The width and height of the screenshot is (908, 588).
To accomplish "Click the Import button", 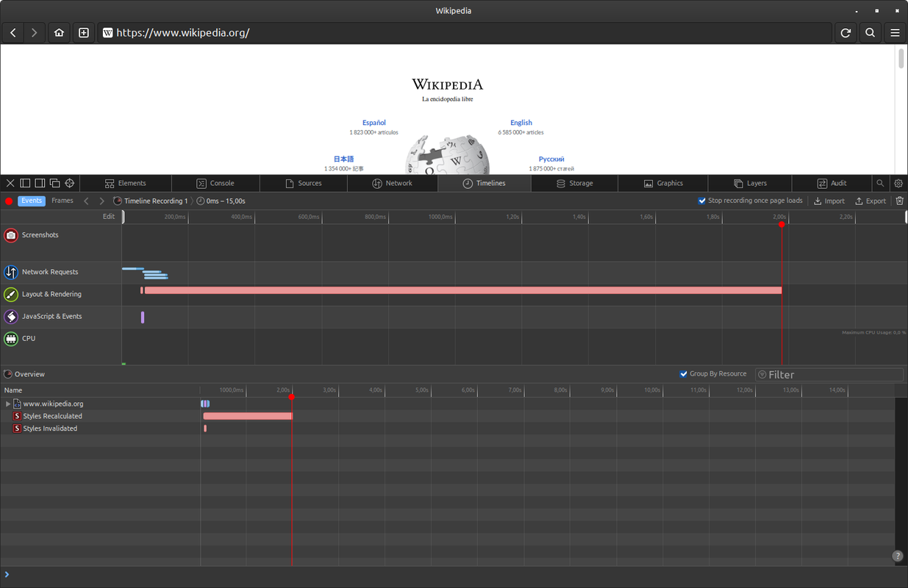I will point(829,201).
